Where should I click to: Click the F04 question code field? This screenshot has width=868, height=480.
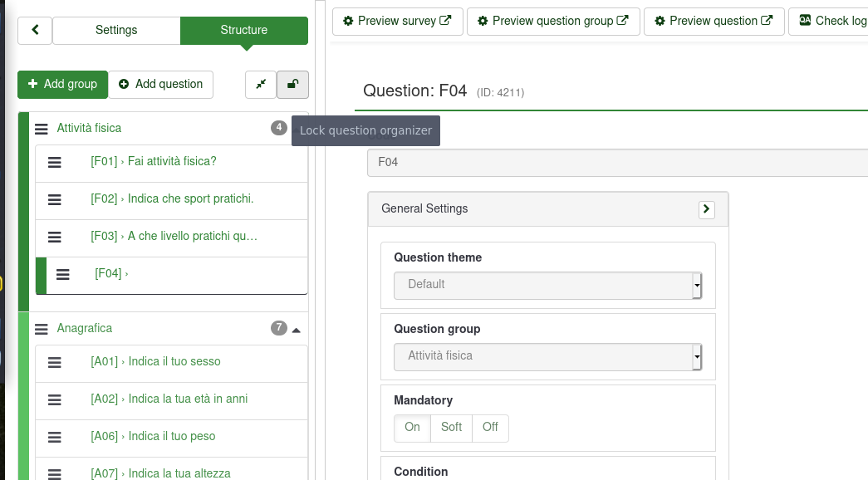click(x=616, y=163)
